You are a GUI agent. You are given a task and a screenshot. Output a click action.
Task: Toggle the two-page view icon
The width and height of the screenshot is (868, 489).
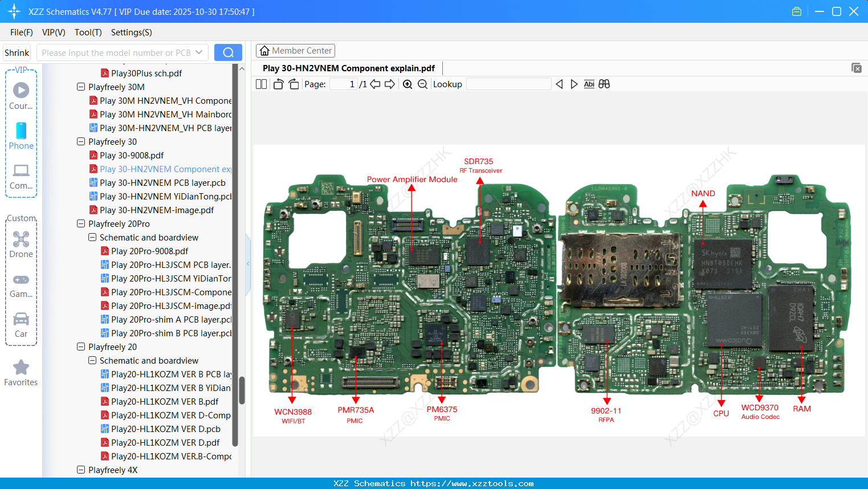[x=261, y=84]
